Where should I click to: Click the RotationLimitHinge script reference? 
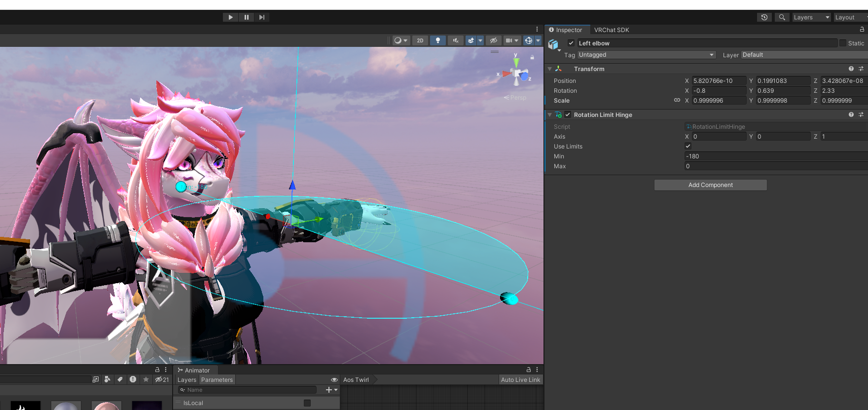click(776, 127)
